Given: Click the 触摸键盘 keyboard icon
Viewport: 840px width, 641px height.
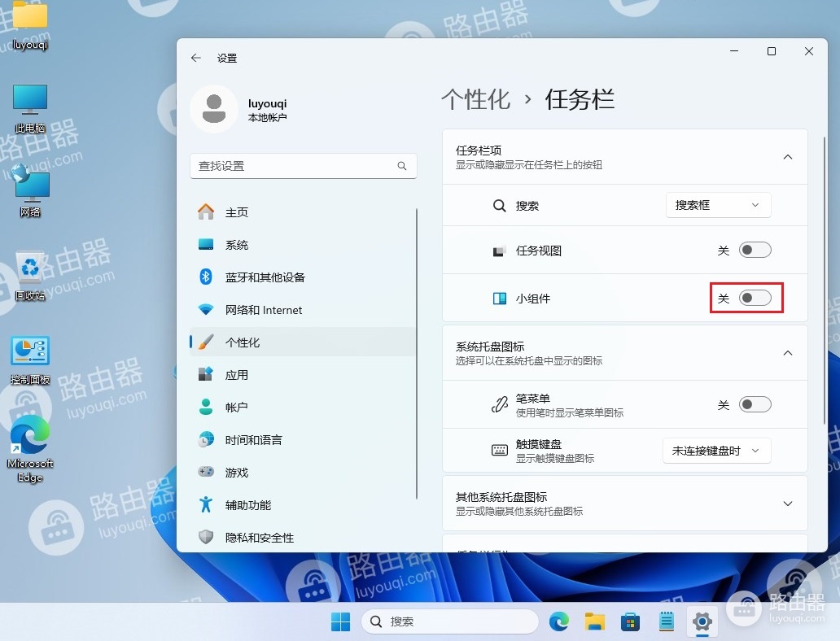Looking at the screenshot, I should point(499,451).
